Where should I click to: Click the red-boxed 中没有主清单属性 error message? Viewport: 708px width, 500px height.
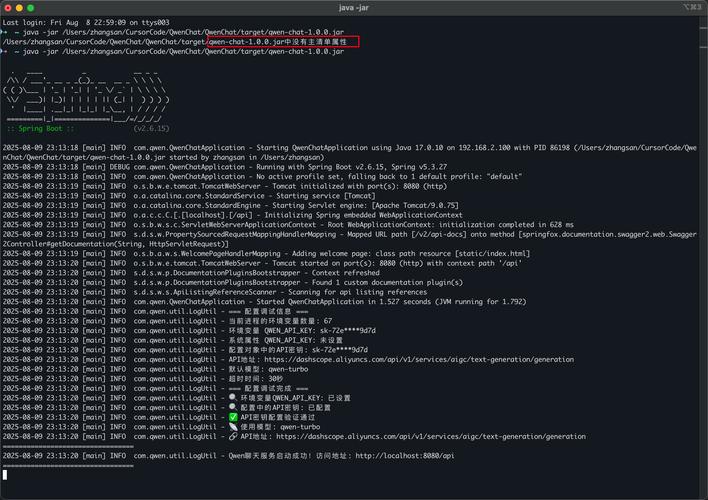(313, 43)
